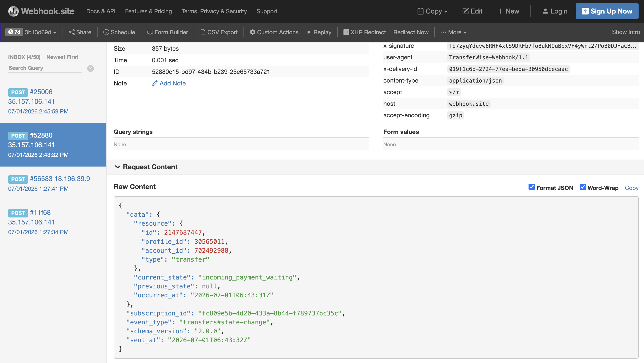Select request #25006 in inbox
Image resolution: width=644 pixels, height=363 pixels.
click(53, 101)
